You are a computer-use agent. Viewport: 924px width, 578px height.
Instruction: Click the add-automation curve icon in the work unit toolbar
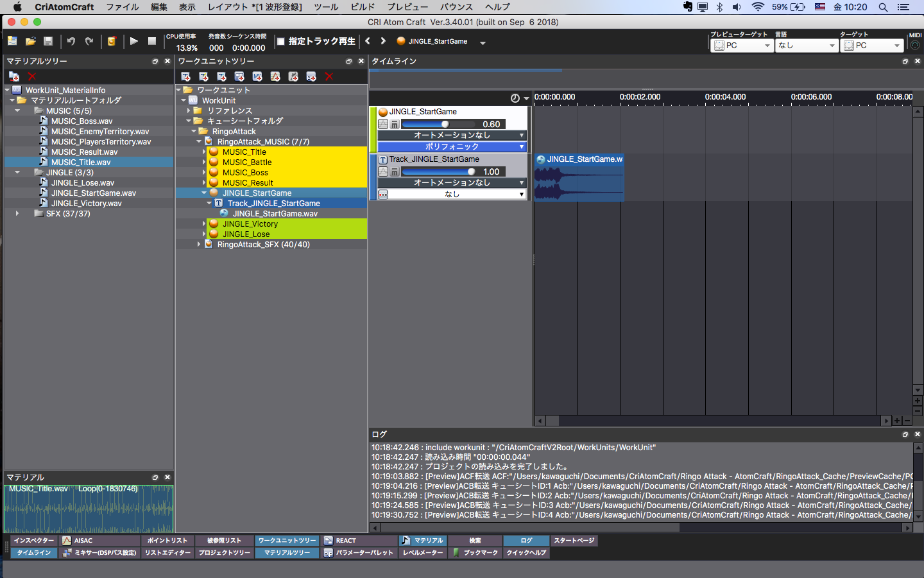275,76
